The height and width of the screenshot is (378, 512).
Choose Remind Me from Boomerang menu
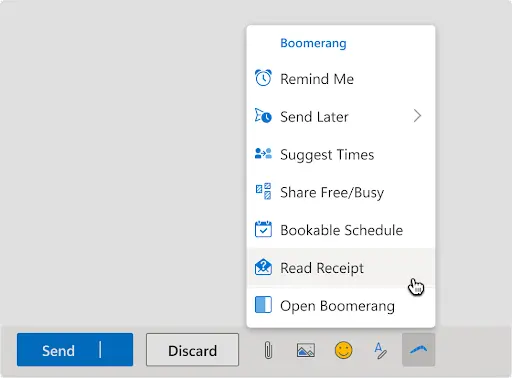(x=341, y=79)
